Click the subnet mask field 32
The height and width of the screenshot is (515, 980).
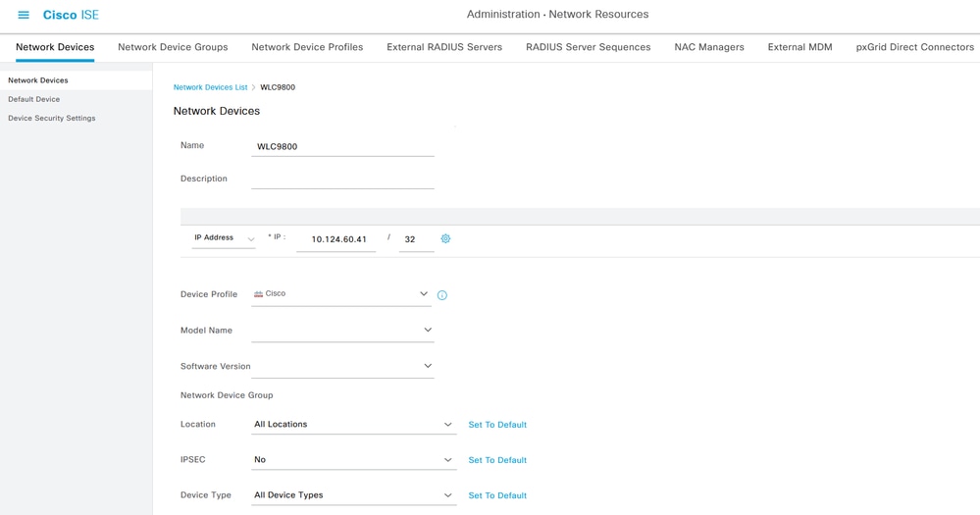tap(416, 239)
